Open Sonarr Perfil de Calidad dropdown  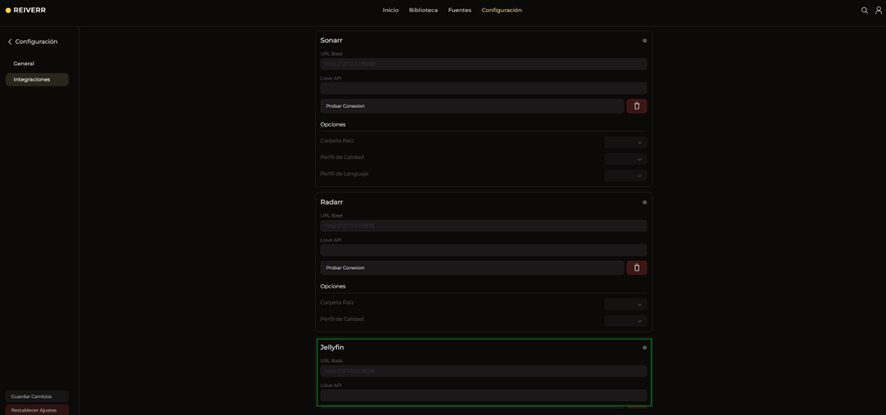[x=626, y=159]
